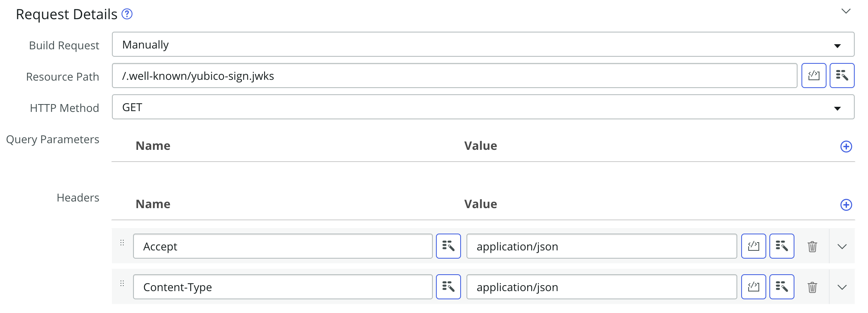This screenshot has width=868, height=313.
Task: Open expression editor for Resource Path
Action: click(x=814, y=76)
